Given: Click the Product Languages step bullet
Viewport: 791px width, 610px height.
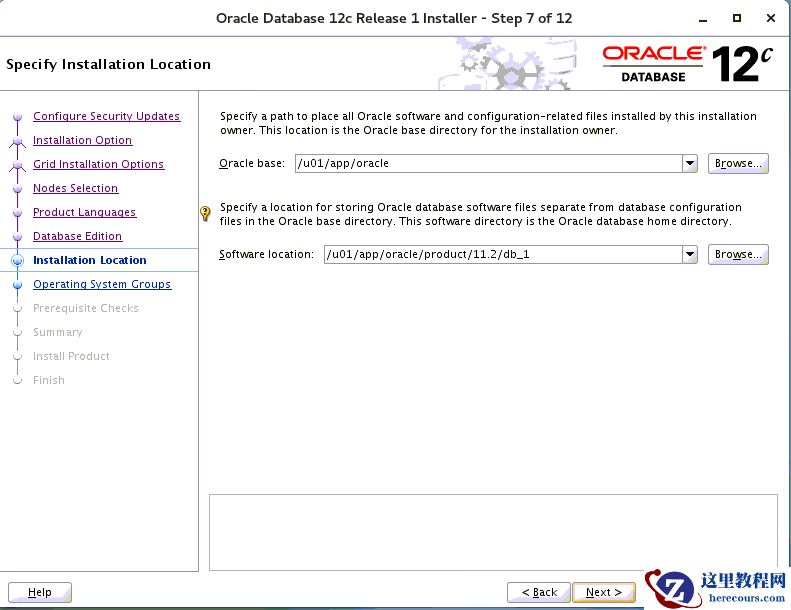Looking at the screenshot, I should (18, 212).
